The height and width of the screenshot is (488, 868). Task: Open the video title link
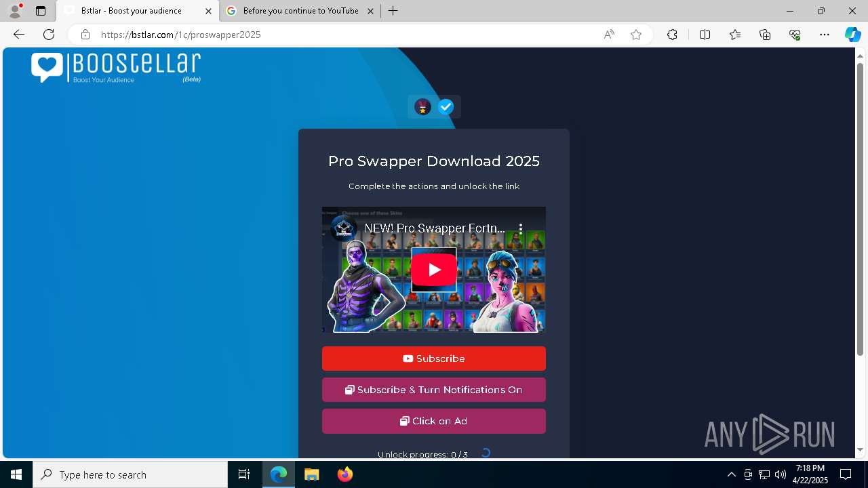coord(435,228)
